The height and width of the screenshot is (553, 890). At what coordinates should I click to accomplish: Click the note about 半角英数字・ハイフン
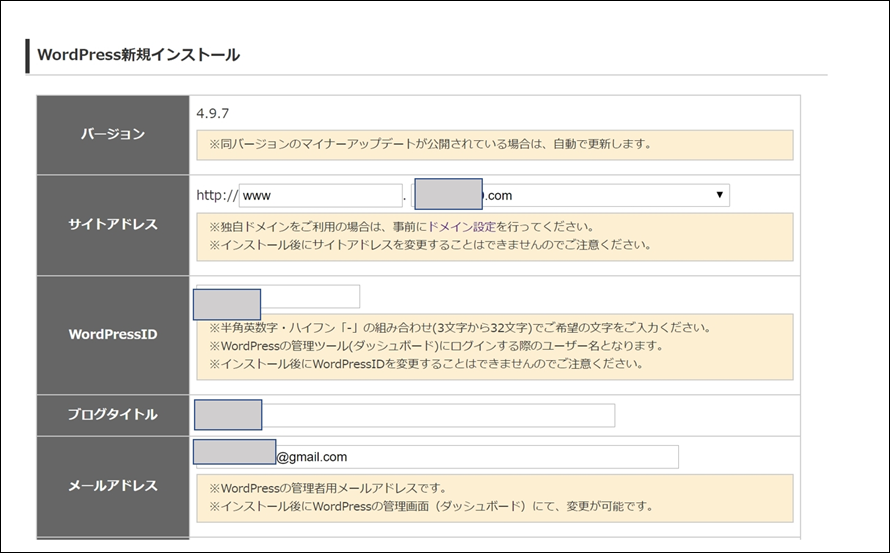coord(460,328)
